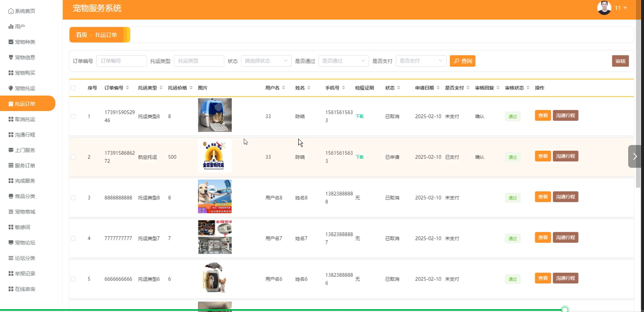
Task: Click the icon beside 举报记录
Action: pos(11,274)
